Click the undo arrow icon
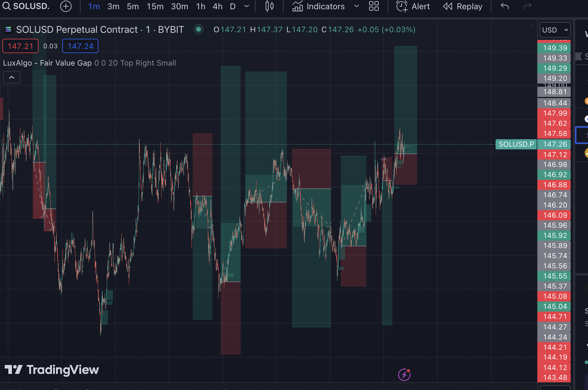588x390 pixels. pos(505,6)
